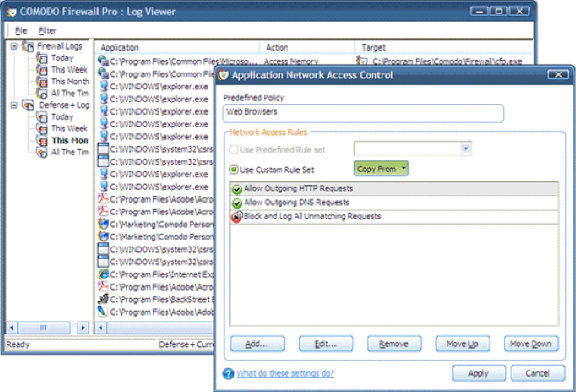Click the All The Time clock icon under Defense+ Logs
The image size is (576, 392).
42,153
